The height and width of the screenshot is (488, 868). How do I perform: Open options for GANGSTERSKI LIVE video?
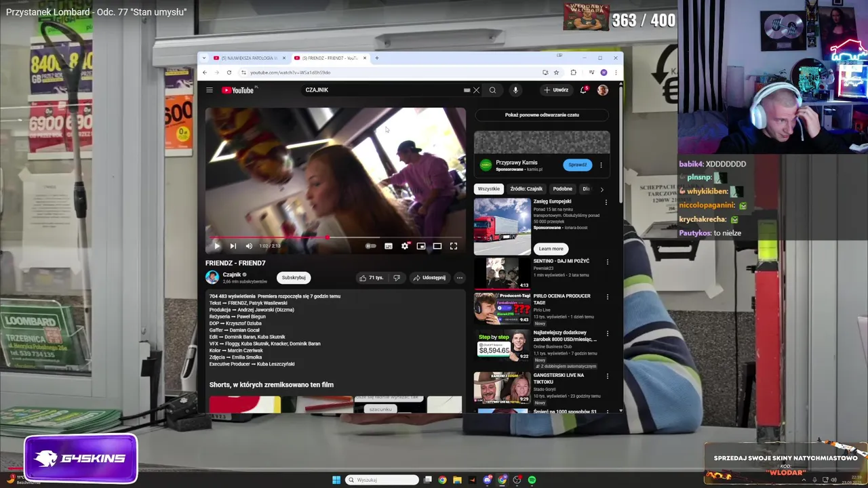tap(607, 376)
